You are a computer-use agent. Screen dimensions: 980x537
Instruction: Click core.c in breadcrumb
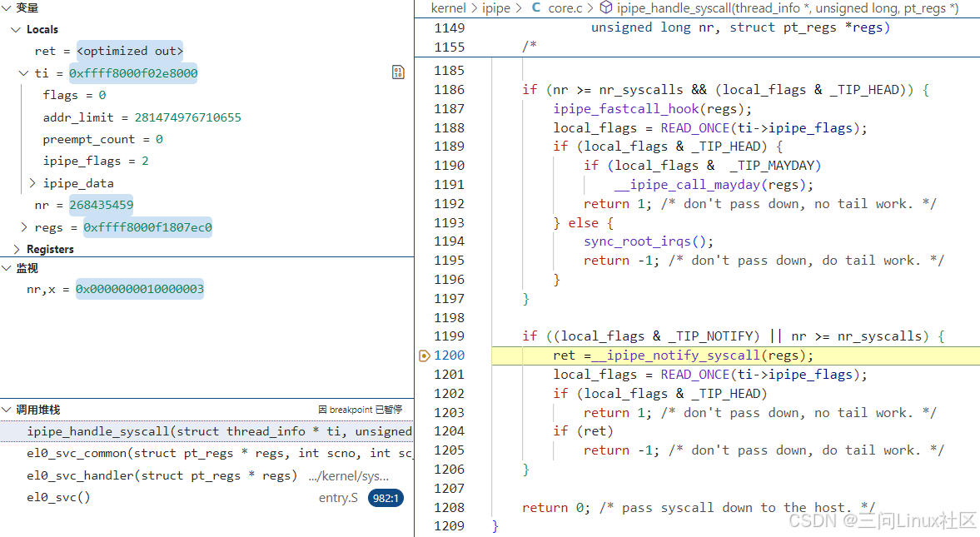point(565,8)
